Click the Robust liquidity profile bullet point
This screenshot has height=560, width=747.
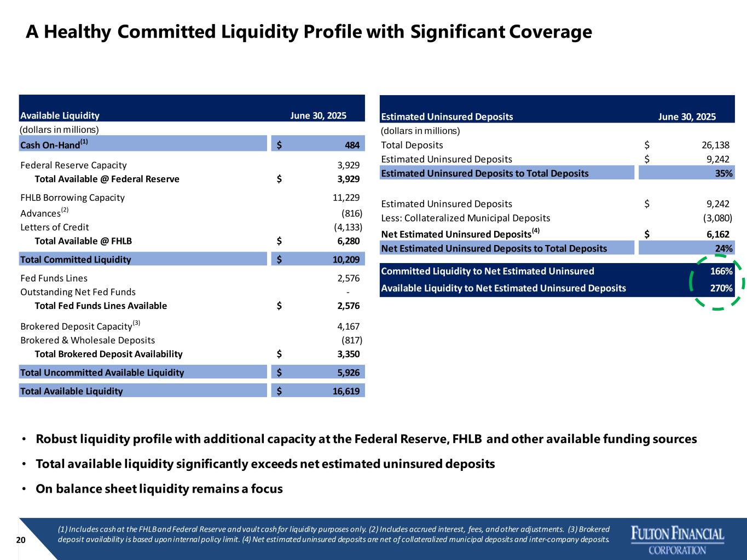tap(366, 439)
